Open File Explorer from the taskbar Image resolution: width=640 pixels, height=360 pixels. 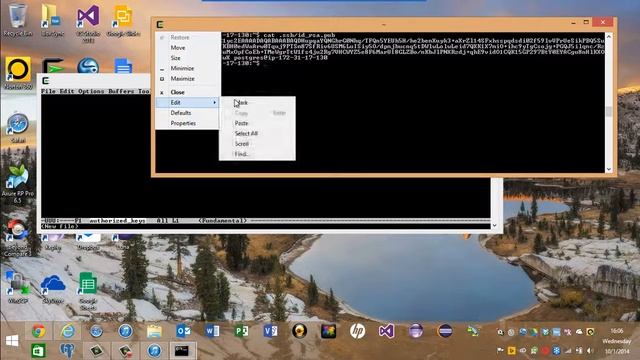(154, 331)
